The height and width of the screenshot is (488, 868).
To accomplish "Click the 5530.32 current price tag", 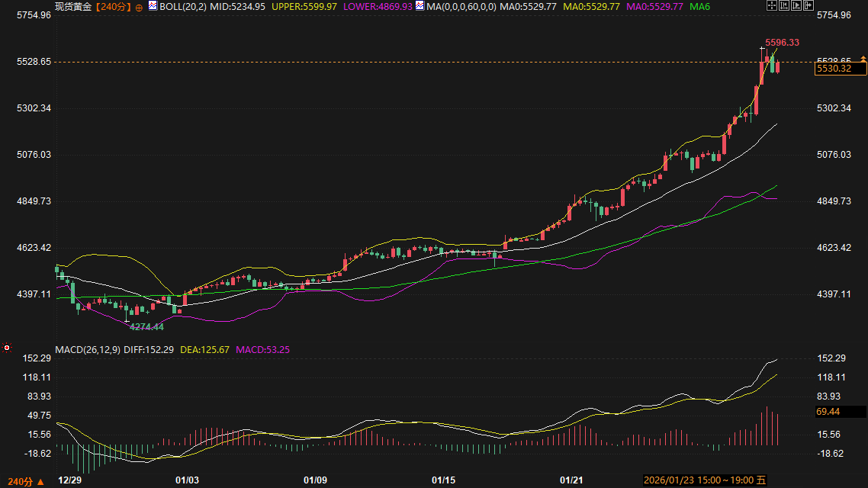I will pos(840,69).
